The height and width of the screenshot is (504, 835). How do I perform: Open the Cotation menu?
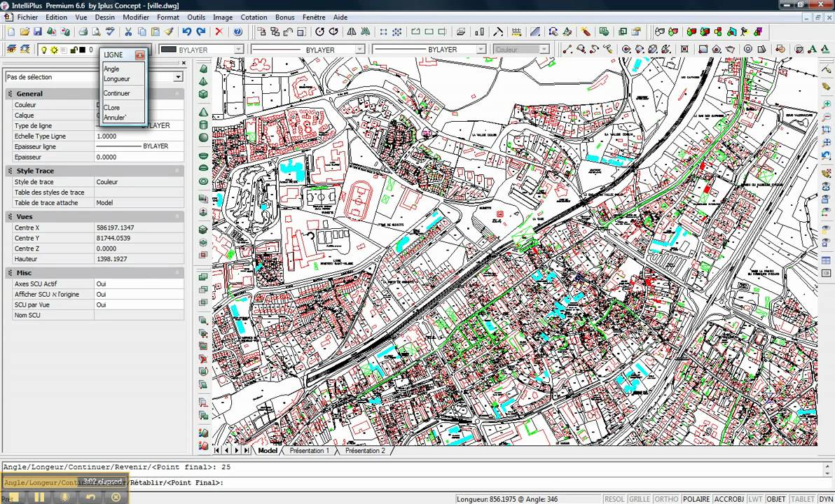click(x=254, y=17)
